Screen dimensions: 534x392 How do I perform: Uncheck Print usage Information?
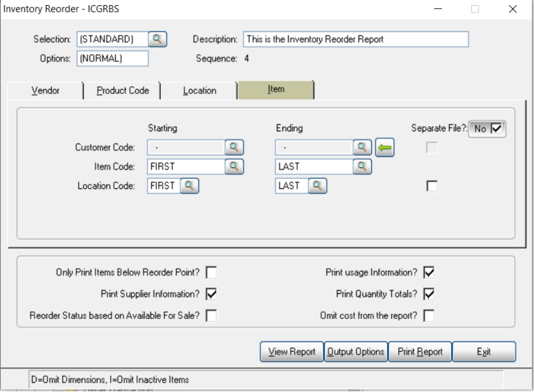click(429, 272)
